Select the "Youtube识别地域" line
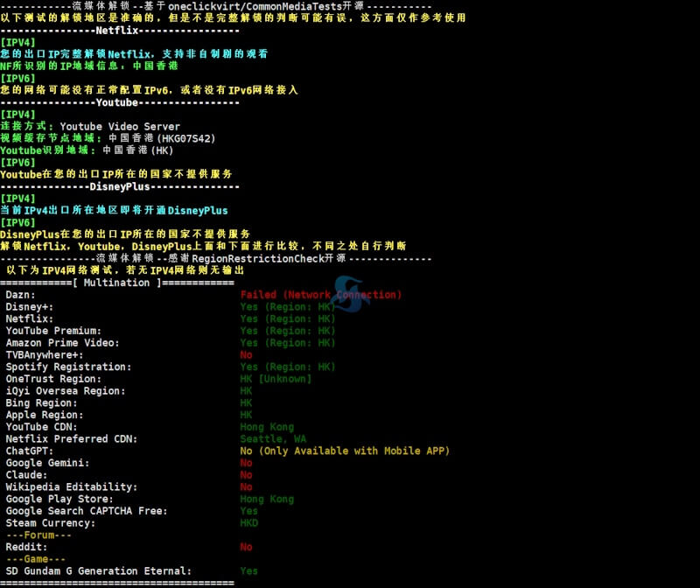Image resolution: width=700 pixels, height=588 pixels. [87, 150]
